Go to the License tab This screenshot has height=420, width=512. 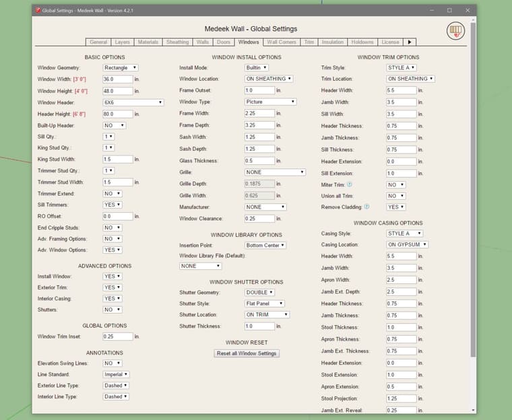pyautogui.click(x=390, y=42)
